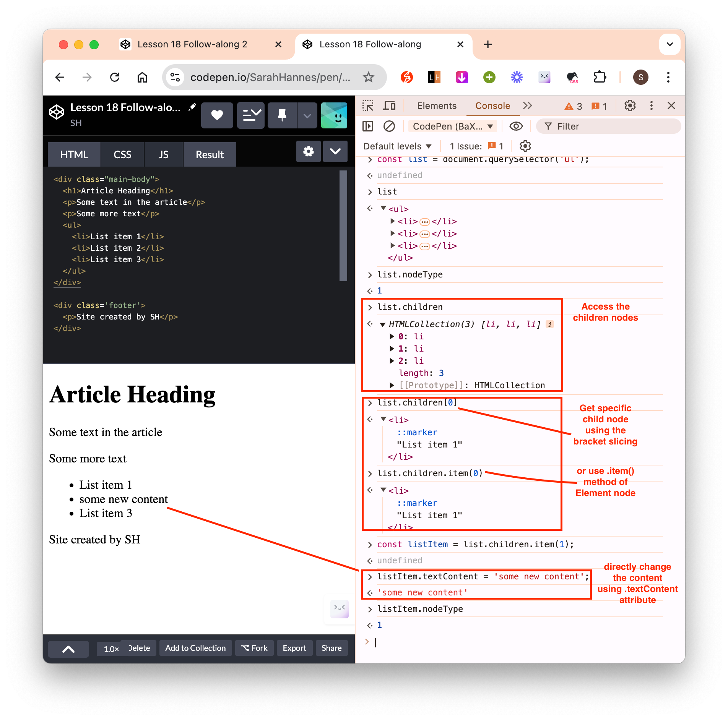Click the Export button
Screen dimensions: 728x720
click(294, 648)
